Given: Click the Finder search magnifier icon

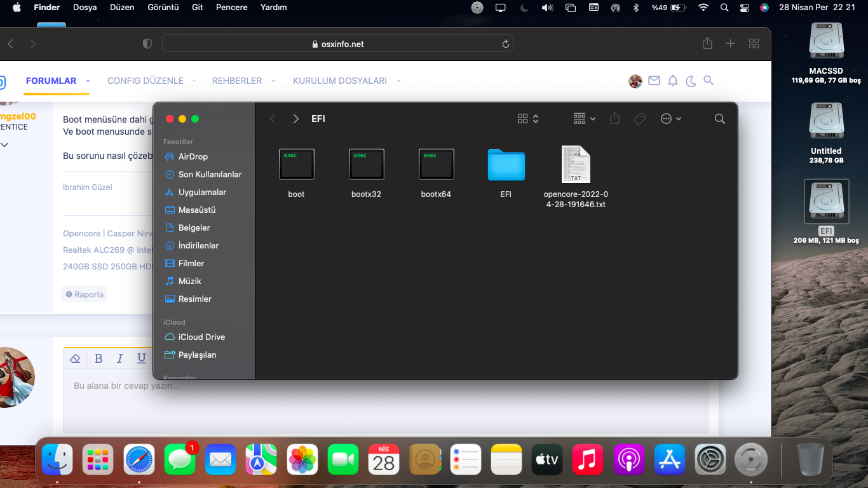Looking at the screenshot, I should tap(719, 119).
